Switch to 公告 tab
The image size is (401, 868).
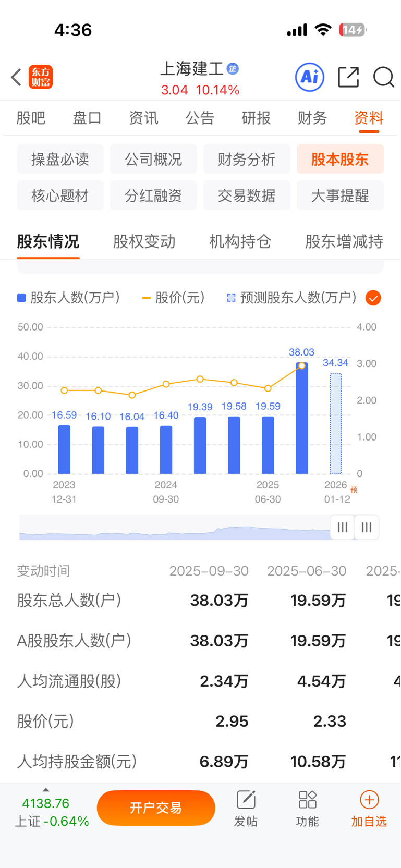pos(200,118)
